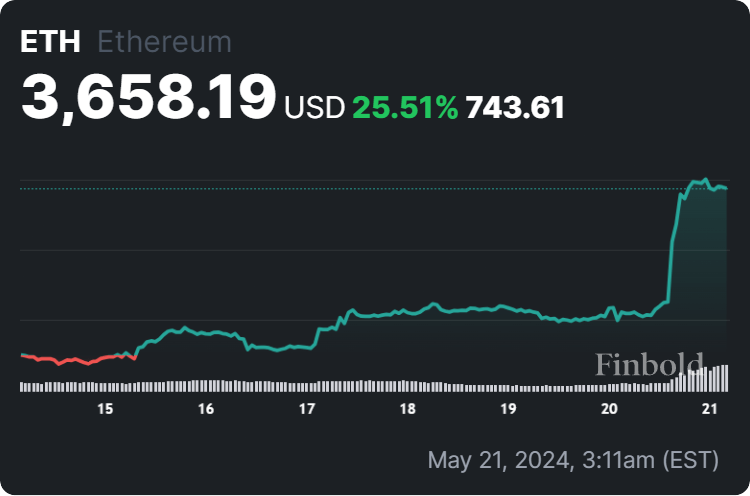Select the 3,658.19 price value
Image resolution: width=750 pixels, height=496 pixels.
coord(148,98)
